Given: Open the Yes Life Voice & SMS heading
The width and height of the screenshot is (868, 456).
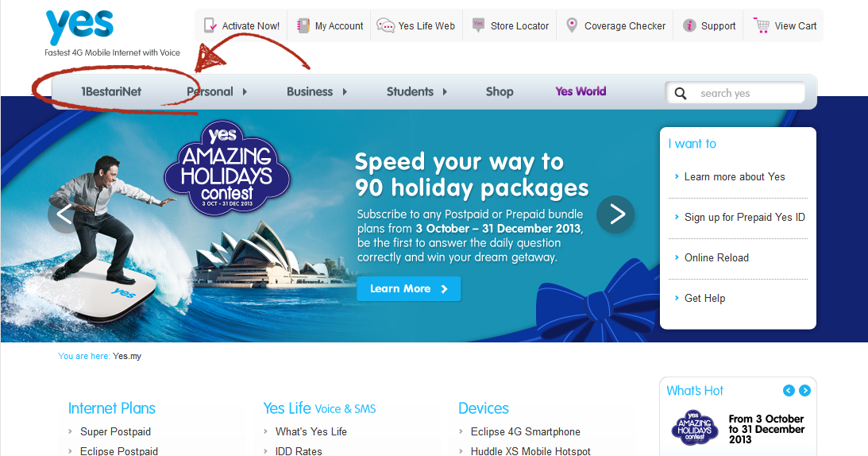Looking at the screenshot, I should [x=319, y=408].
